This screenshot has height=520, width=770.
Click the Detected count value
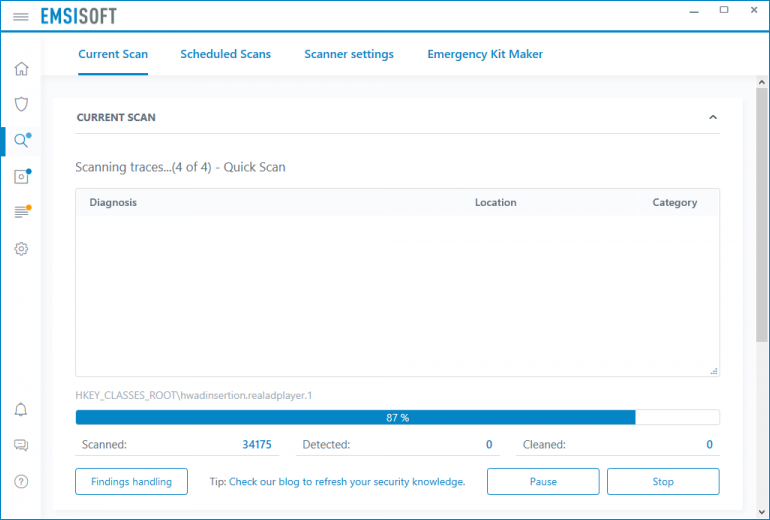(489, 445)
